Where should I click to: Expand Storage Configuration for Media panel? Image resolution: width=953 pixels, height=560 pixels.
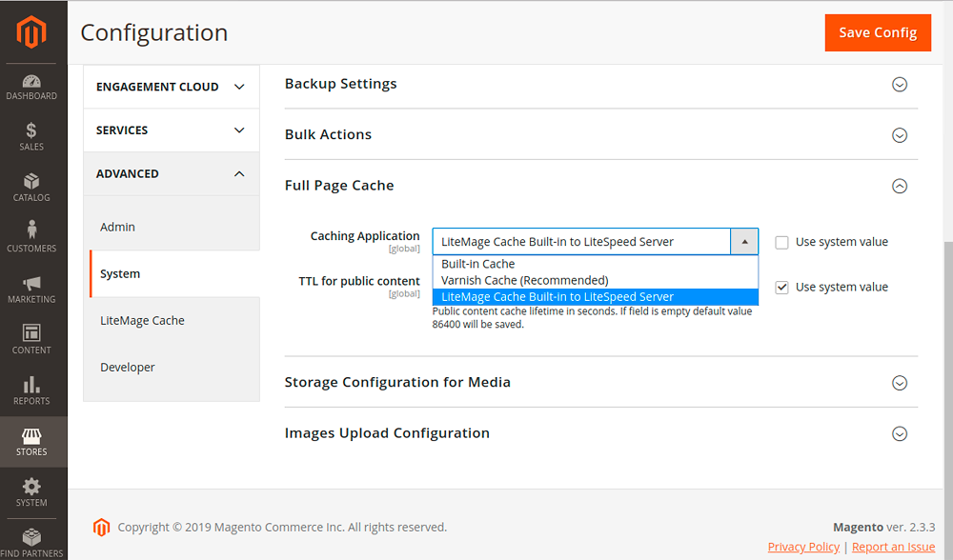(x=601, y=382)
